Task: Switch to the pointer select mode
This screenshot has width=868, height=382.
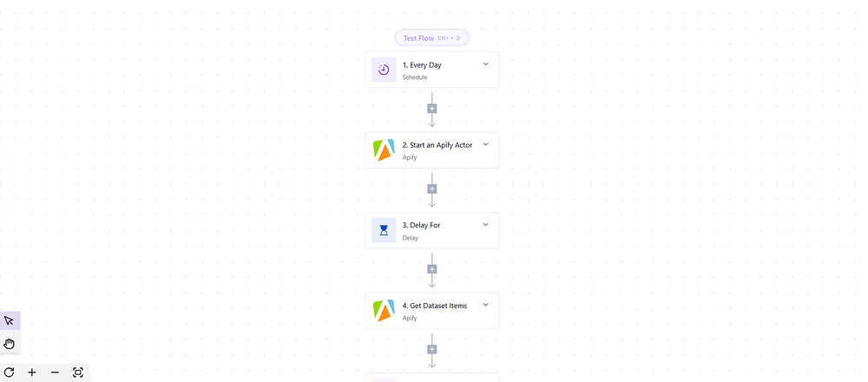Action: pyautogui.click(x=10, y=321)
